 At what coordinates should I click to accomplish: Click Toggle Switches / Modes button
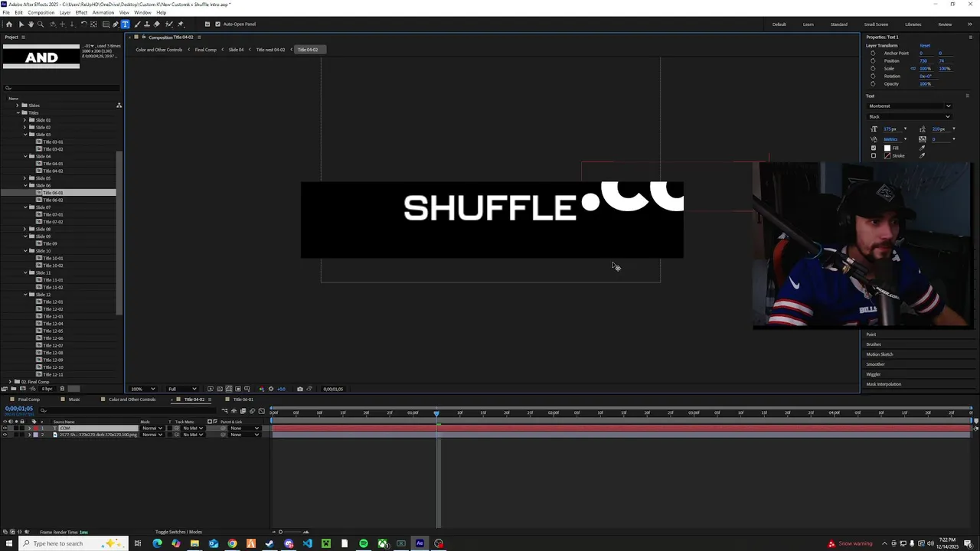tap(178, 532)
